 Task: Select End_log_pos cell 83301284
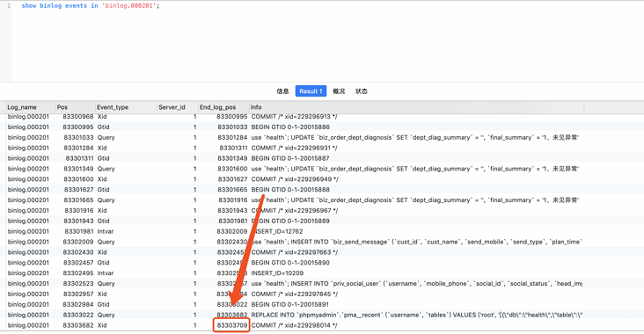(232, 137)
